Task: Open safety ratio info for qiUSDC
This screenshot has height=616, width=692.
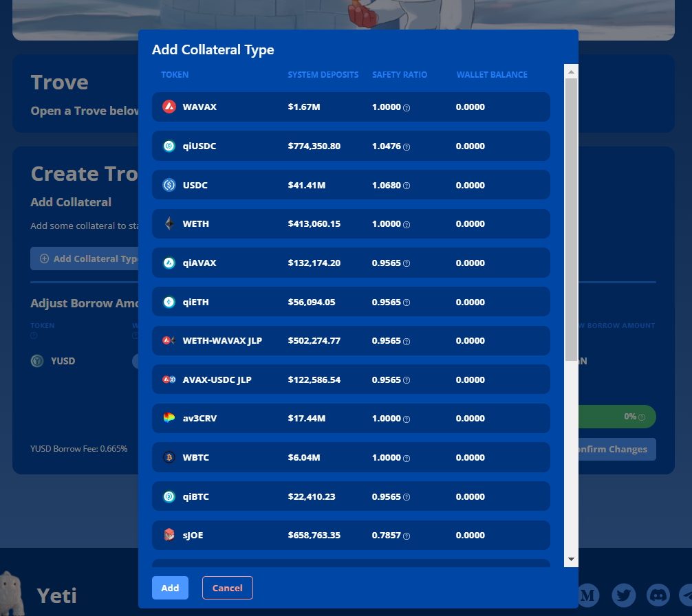Action: pos(407,147)
